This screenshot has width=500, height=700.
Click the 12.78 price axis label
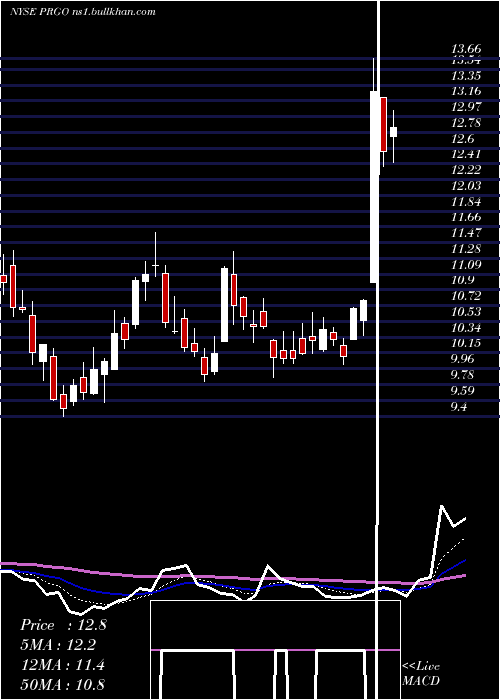[466, 123]
